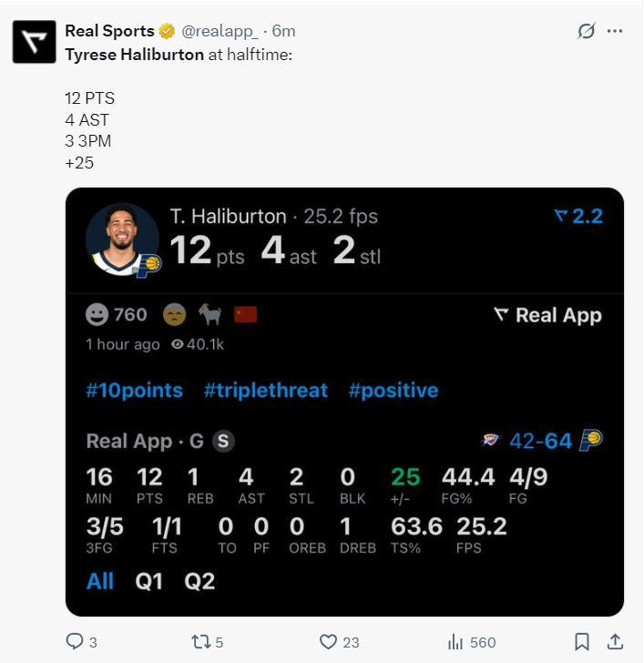Viewport: 644px width, 663px height.
Task: Select the Q1 stats tab
Action: tap(149, 581)
